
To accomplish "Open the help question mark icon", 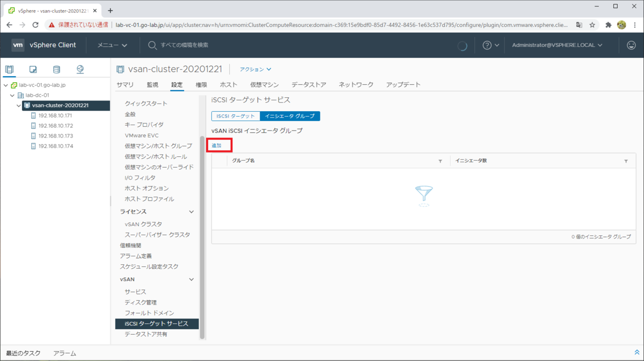I will pyautogui.click(x=487, y=45).
